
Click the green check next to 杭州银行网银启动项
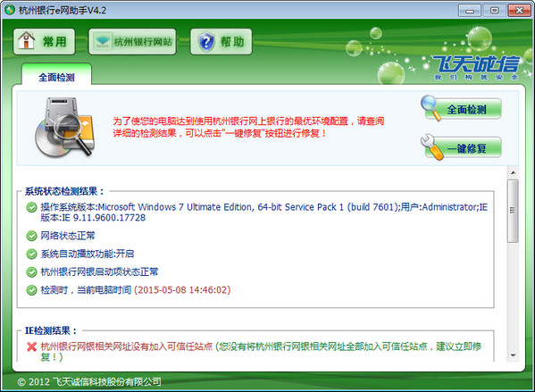coord(31,272)
